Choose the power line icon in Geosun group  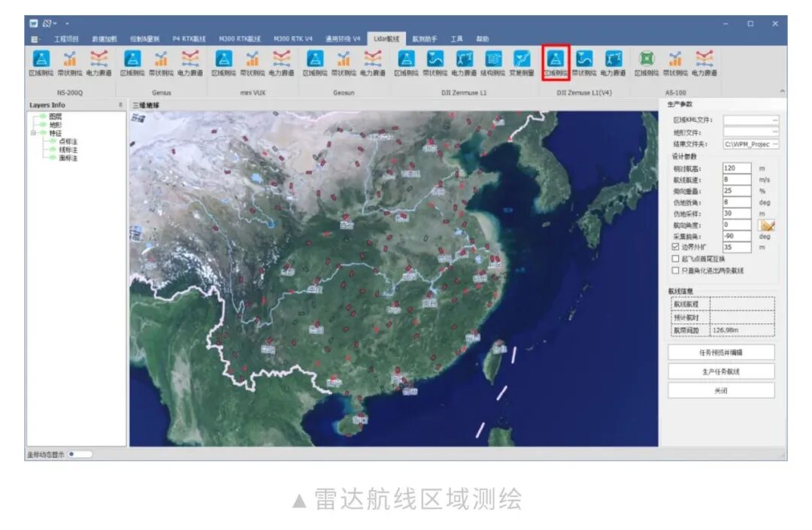(372, 63)
